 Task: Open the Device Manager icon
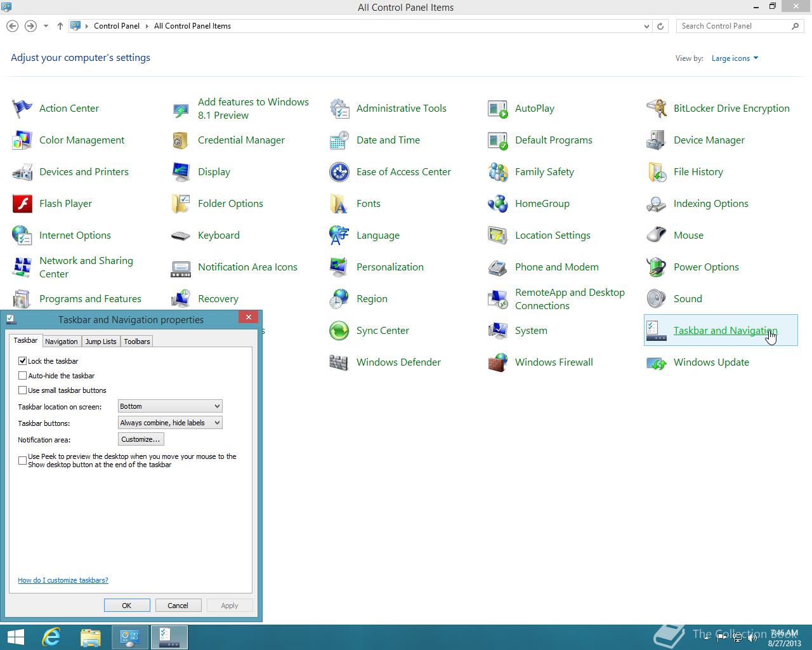point(657,140)
